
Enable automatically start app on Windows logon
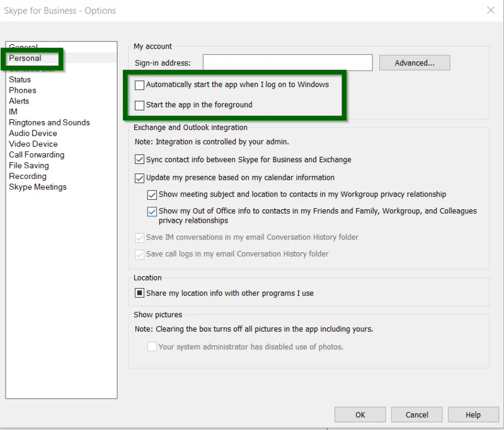click(139, 85)
